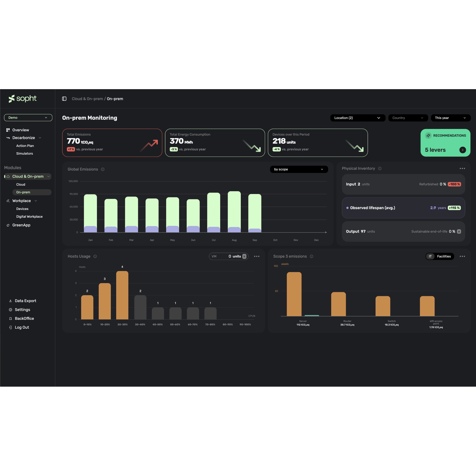Click the August bar in Global Emissions

(234, 212)
